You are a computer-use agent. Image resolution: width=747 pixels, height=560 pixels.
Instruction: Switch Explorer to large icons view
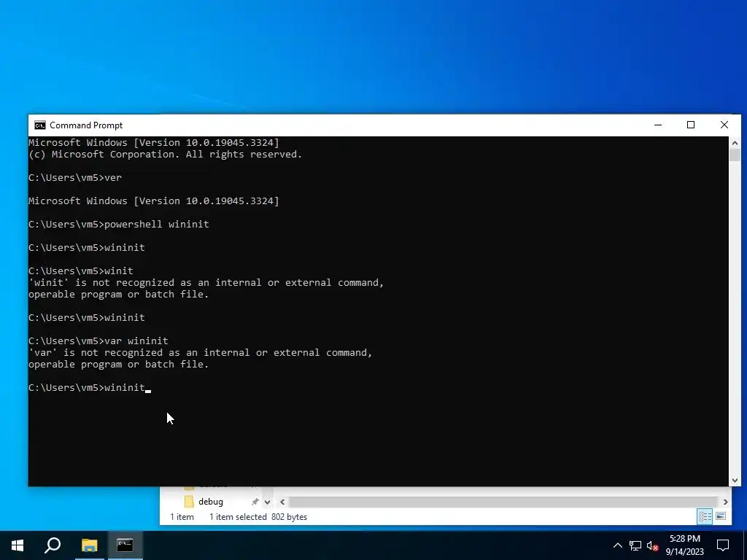pos(721,516)
